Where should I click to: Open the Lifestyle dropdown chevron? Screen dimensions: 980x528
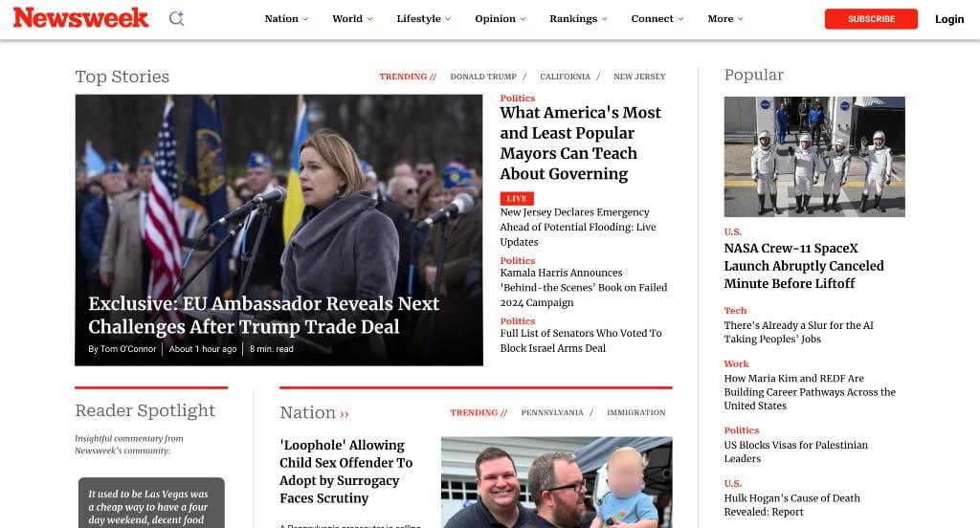point(448,19)
